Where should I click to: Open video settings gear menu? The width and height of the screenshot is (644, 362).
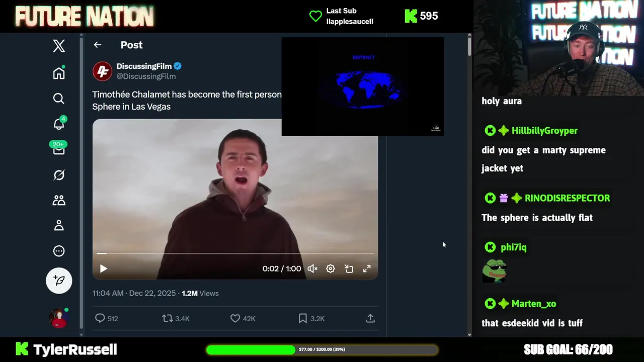coord(331,268)
